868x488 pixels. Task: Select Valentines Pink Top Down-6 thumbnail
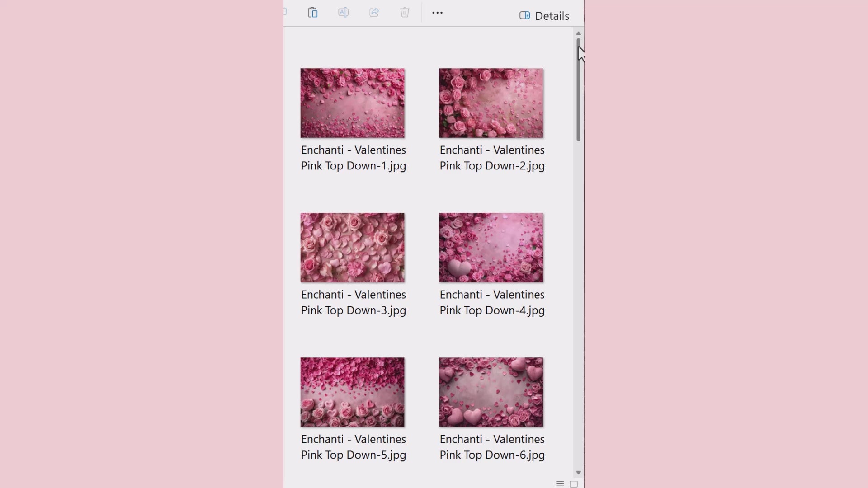pyautogui.click(x=491, y=392)
